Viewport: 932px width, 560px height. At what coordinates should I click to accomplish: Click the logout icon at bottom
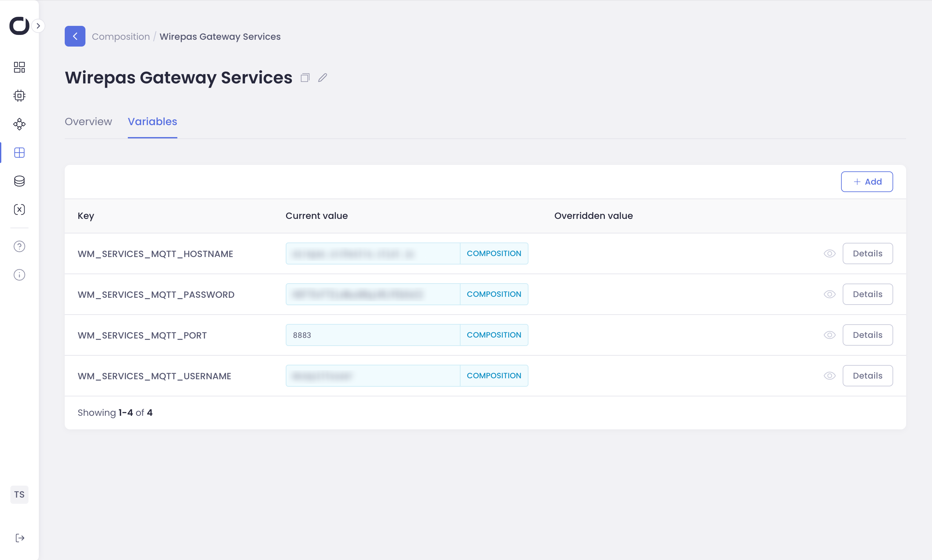pos(20,538)
